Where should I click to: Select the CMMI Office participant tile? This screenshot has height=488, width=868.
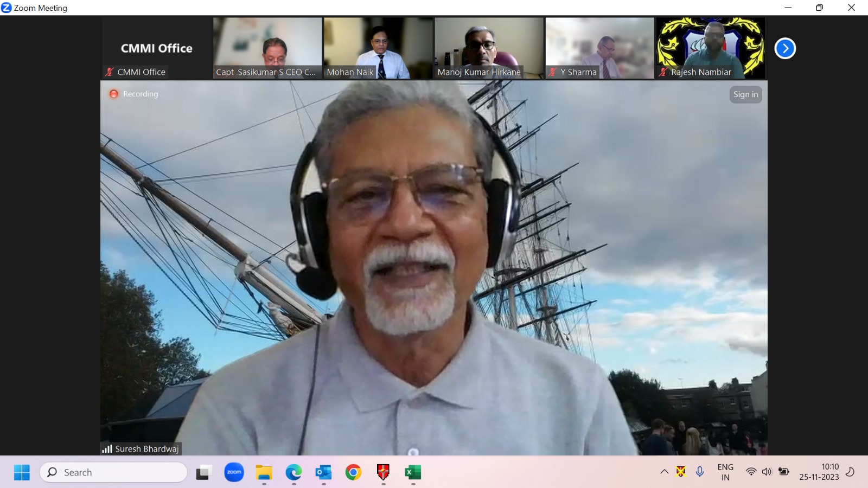[156, 48]
